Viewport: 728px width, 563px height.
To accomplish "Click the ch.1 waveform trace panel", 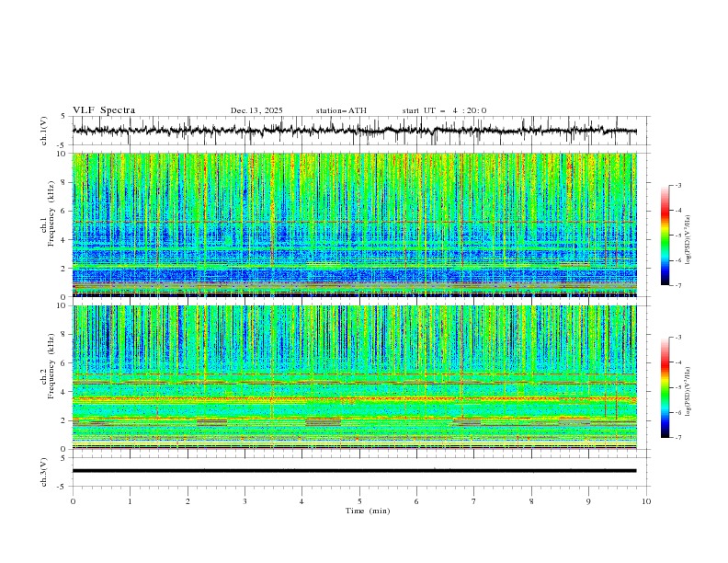I will [360, 131].
